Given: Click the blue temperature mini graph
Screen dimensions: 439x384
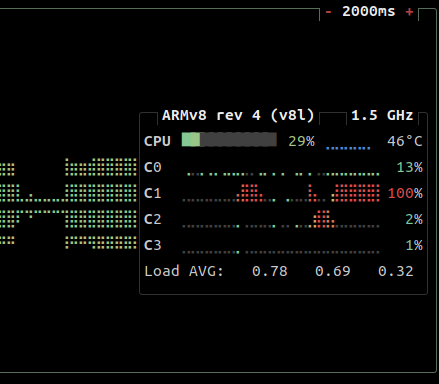Looking at the screenshot, I should coord(348,148).
